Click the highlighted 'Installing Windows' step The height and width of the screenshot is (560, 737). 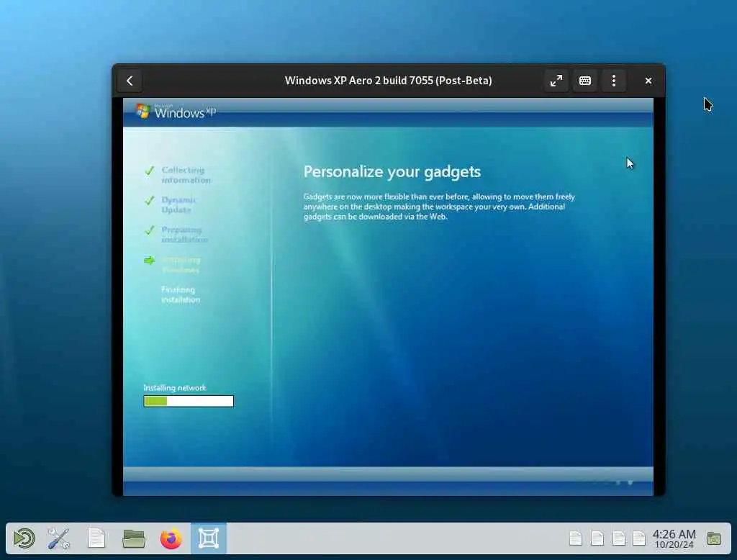(x=181, y=265)
